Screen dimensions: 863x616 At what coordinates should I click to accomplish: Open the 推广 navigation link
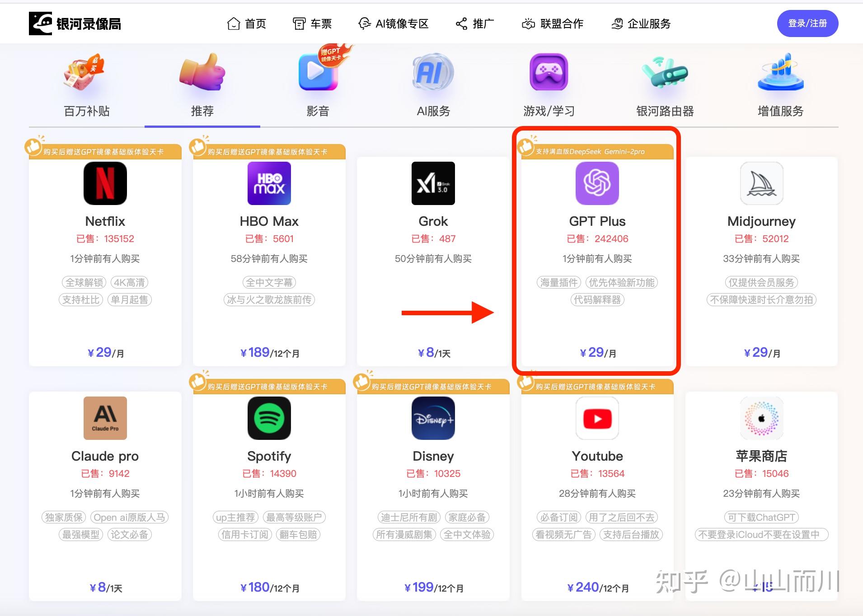[x=475, y=23]
